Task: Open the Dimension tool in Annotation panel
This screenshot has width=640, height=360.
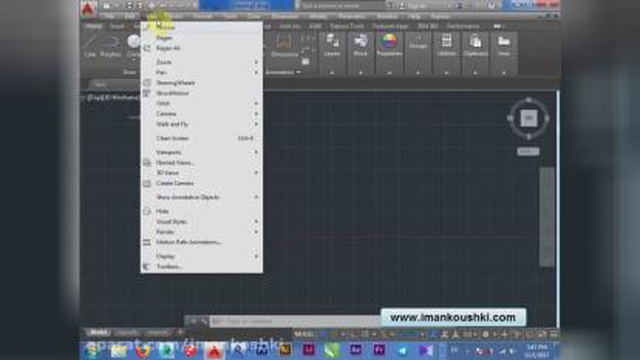Action: point(284,46)
